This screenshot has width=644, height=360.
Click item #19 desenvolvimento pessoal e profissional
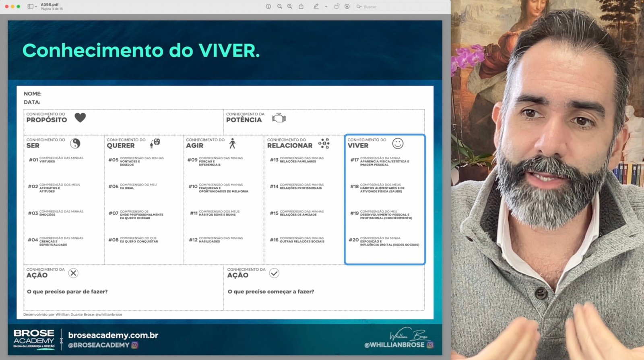pos(381,214)
